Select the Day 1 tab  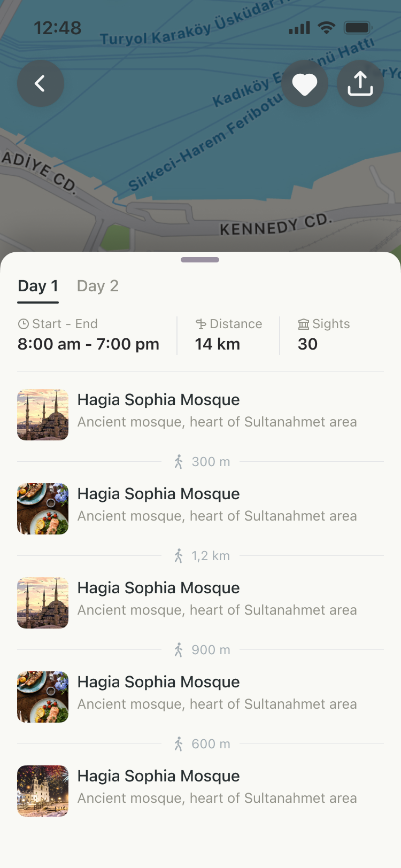tap(38, 286)
